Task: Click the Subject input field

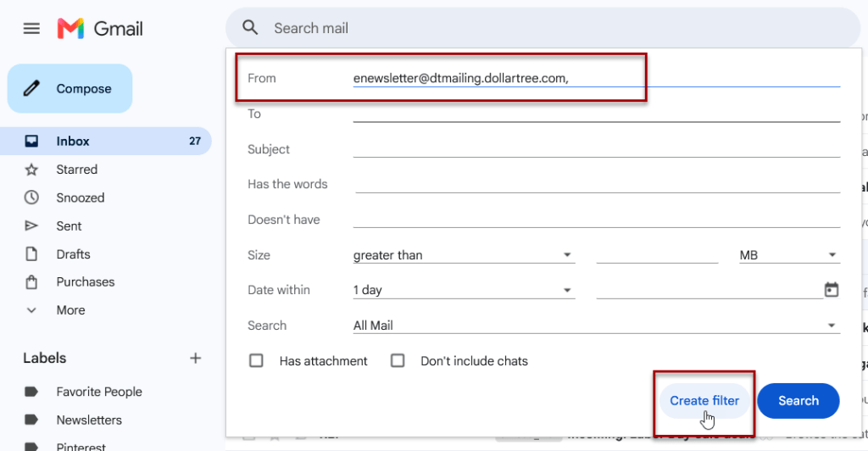Action: 596,149
